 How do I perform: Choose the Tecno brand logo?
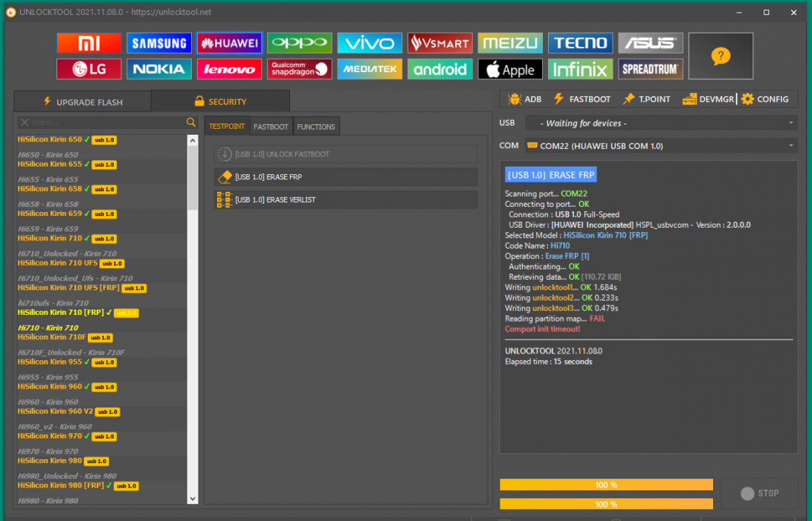pyautogui.click(x=580, y=43)
